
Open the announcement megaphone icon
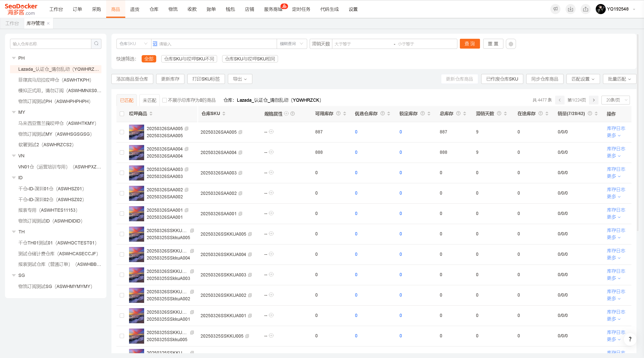pyautogui.click(x=555, y=9)
